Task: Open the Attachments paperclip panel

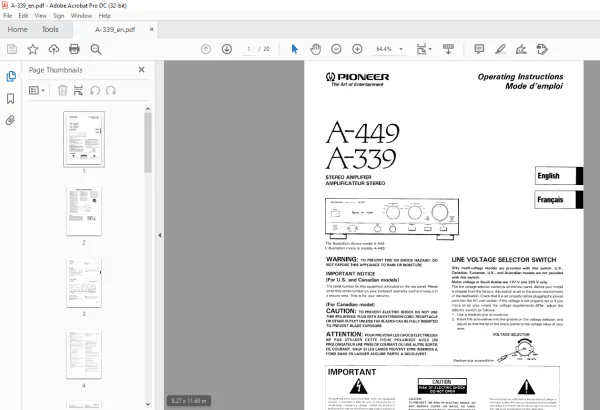Action: [10, 121]
